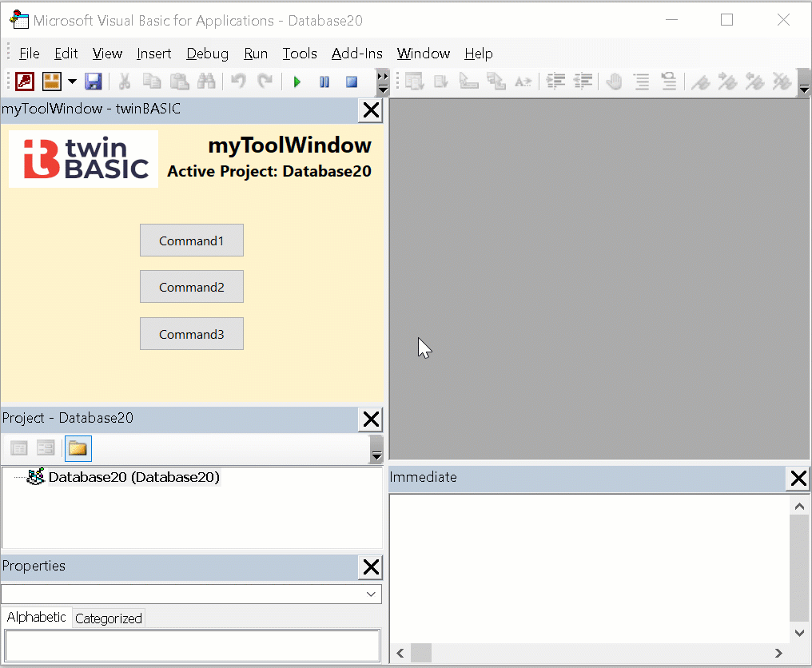Screen dimensions: 812x668
Task: Select the View Object icon in Project Explorer
Action: pos(46,447)
